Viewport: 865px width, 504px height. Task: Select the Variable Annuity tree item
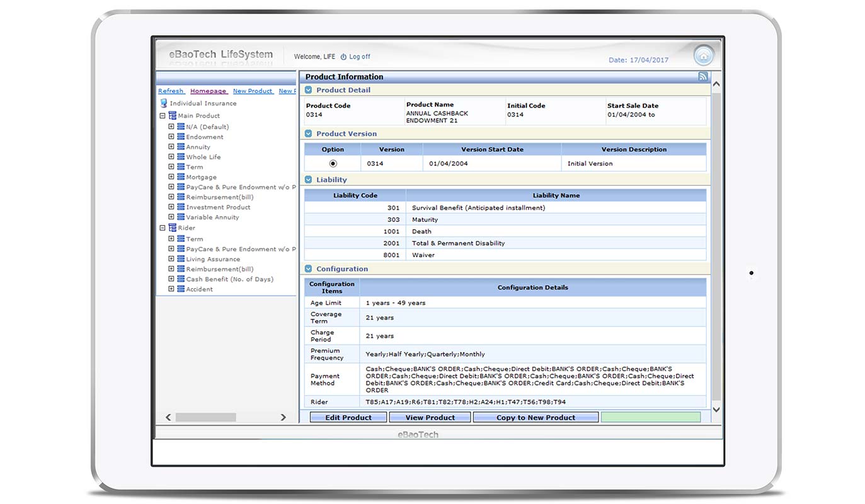pyautogui.click(x=212, y=217)
